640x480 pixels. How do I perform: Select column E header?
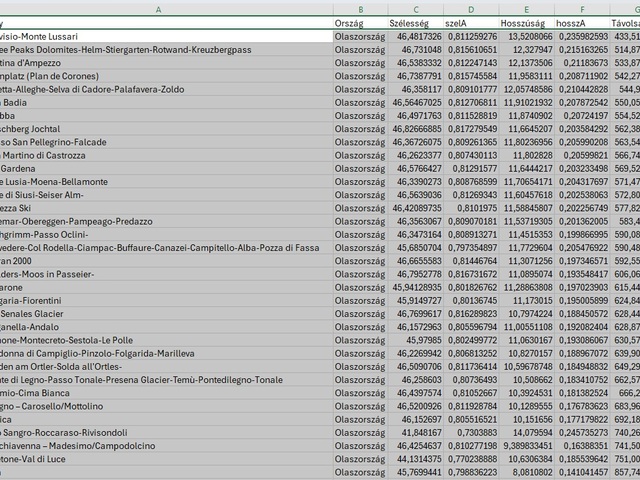[526, 9]
